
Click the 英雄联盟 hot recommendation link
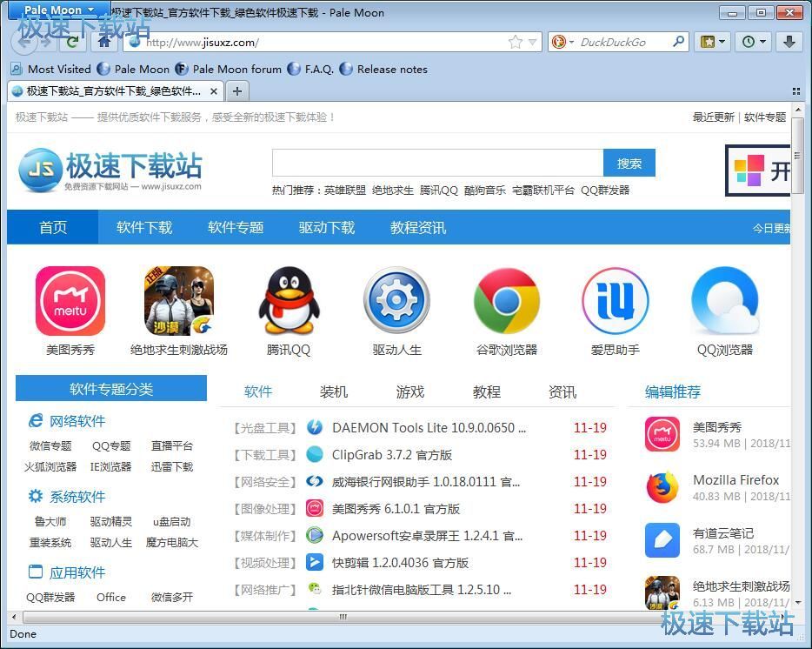345,191
